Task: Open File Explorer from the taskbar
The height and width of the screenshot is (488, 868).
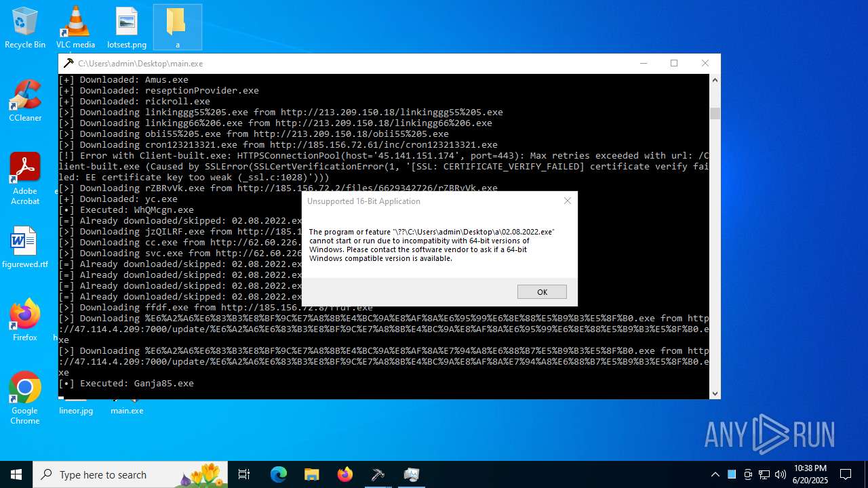Action: (x=311, y=474)
